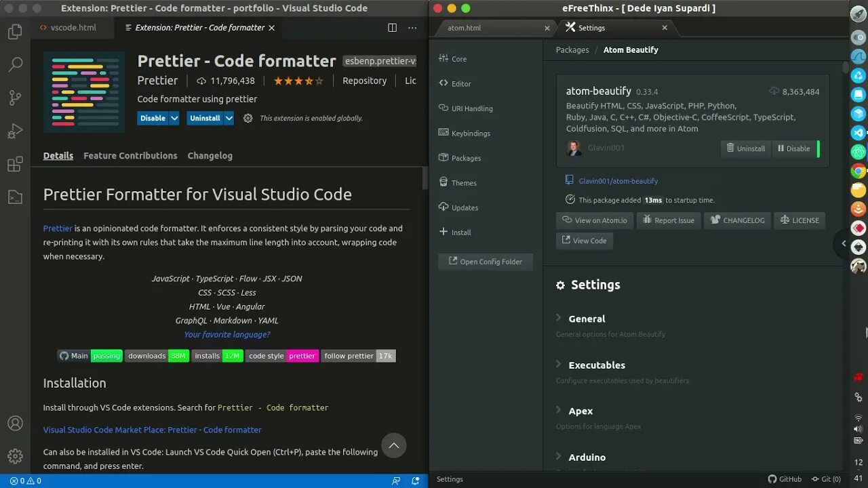Viewport: 868px width, 488px height.
Task: Click the CHANGELOG button in Atom
Action: pos(738,220)
